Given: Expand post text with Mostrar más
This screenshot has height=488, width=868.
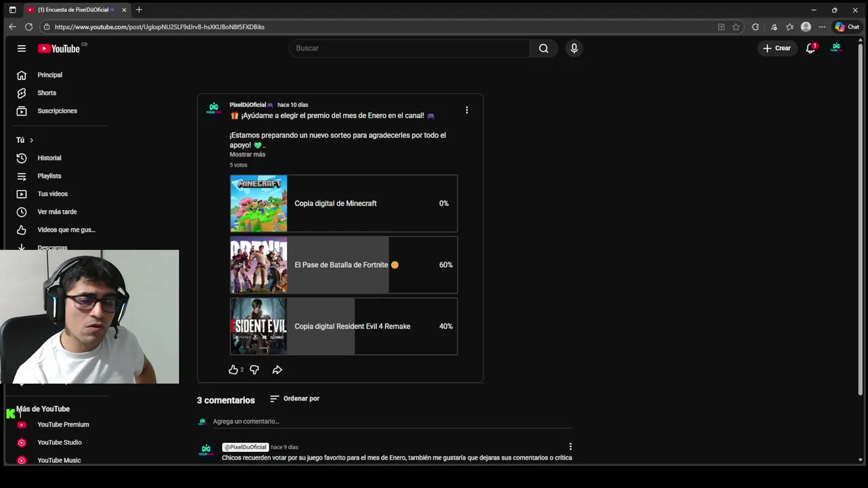Looking at the screenshot, I should [248, 155].
